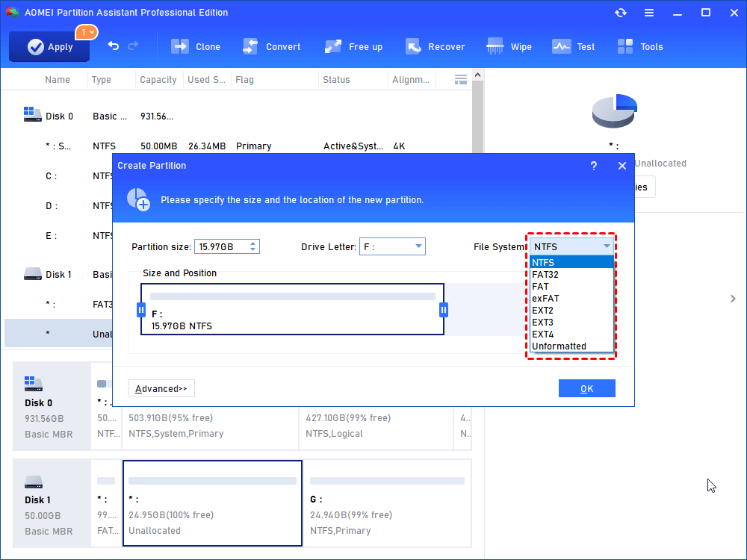Click the Alignment column header

411,80
